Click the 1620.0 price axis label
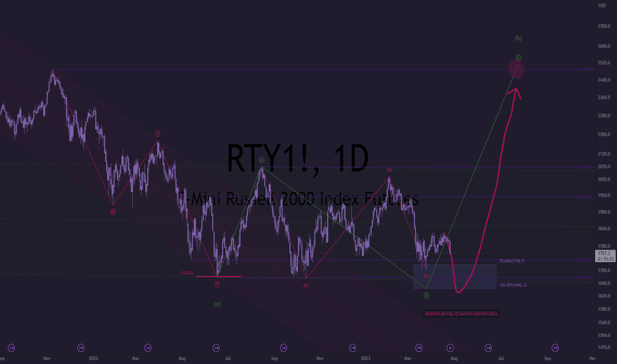This screenshot has height=364, width=617. pyautogui.click(x=604, y=296)
